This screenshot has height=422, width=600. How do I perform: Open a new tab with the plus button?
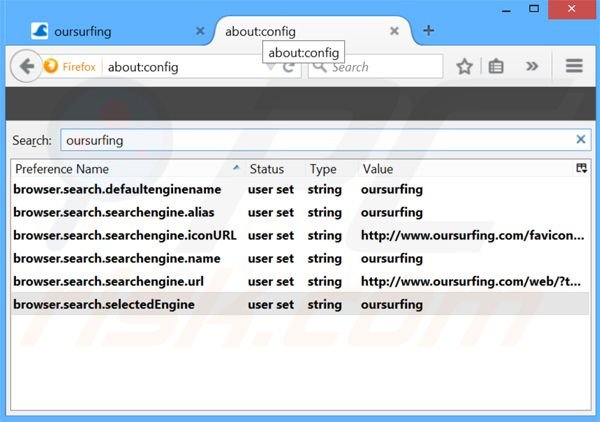coord(429,30)
